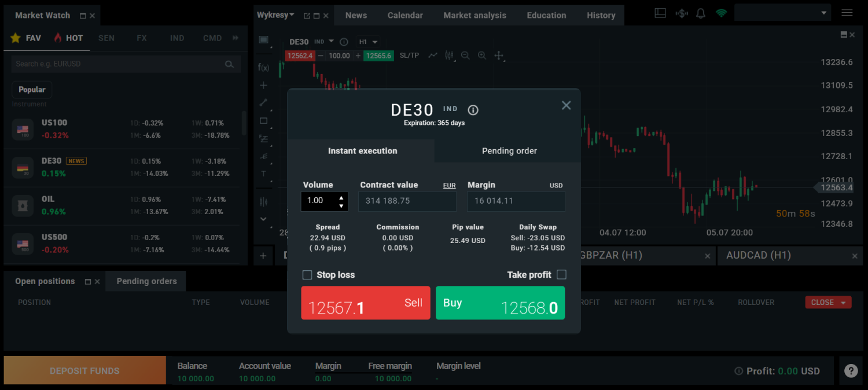Click the green Buy button at 12568.0
868x390 pixels.
pyautogui.click(x=500, y=303)
